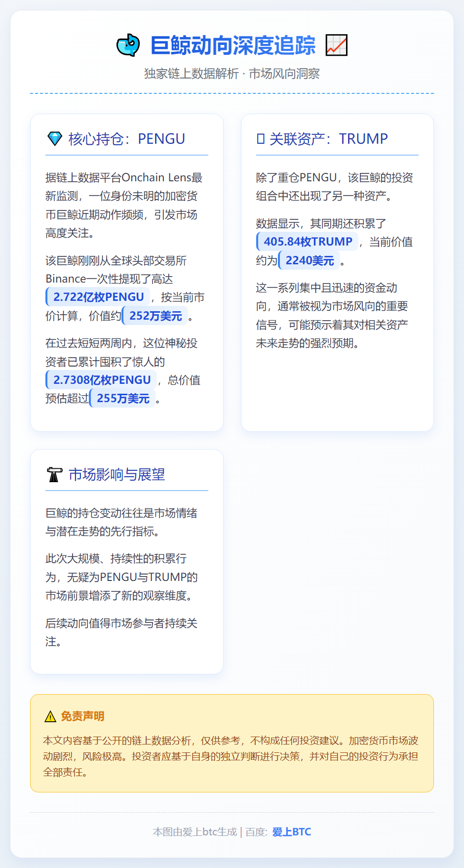
Task: Open the 爱上BTC link in the footer
Action: pyautogui.click(x=292, y=832)
